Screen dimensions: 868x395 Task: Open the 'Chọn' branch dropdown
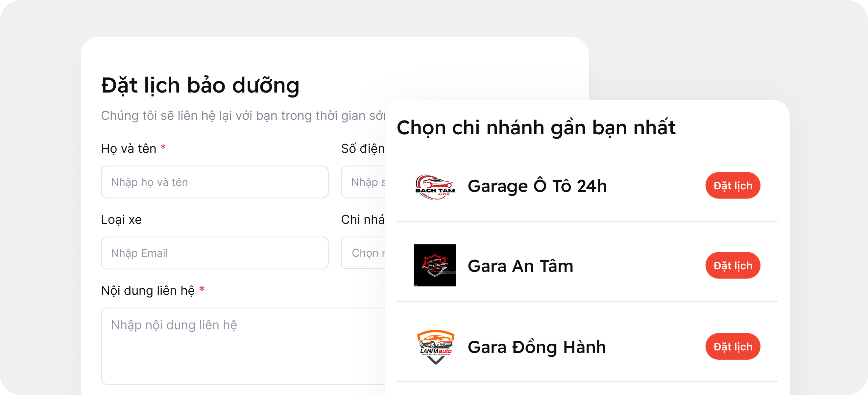point(363,253)
